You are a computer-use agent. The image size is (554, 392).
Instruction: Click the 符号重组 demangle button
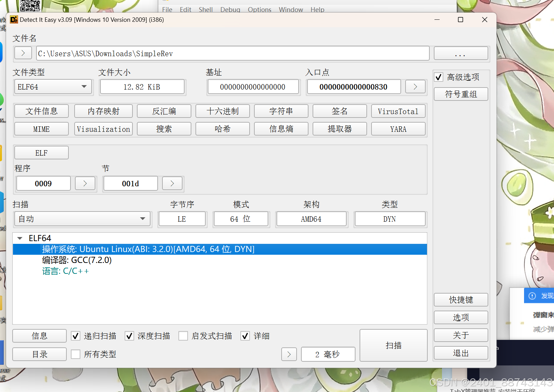point(461,94)
